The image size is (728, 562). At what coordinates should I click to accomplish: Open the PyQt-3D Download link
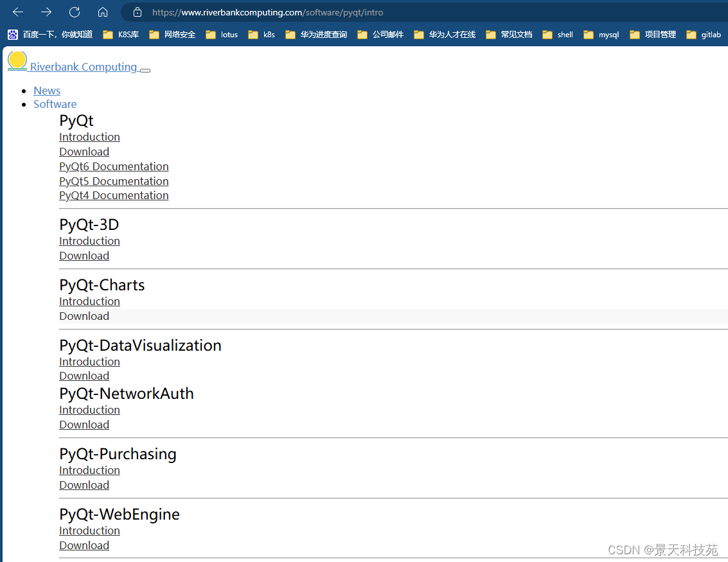pos(84,256)
